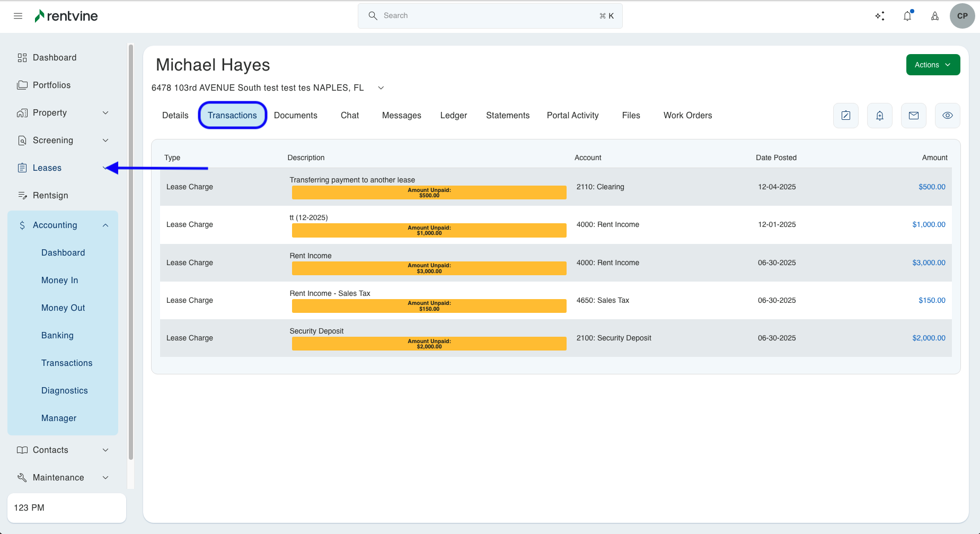Open the $3,000.00 Rent Income amount link
Image resolution: width=980 pixels, height=534 pixels.
point(929,263)
